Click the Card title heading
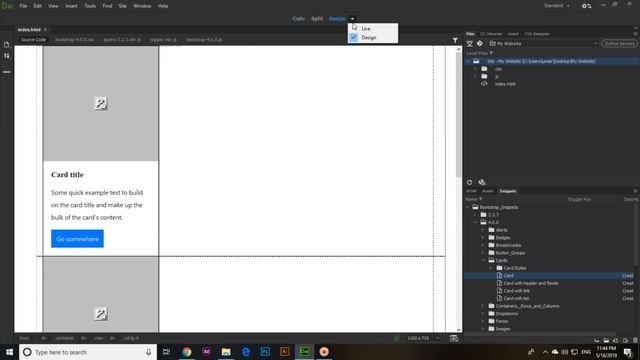This screenshot has width=640, height=360. click(67, 175)
